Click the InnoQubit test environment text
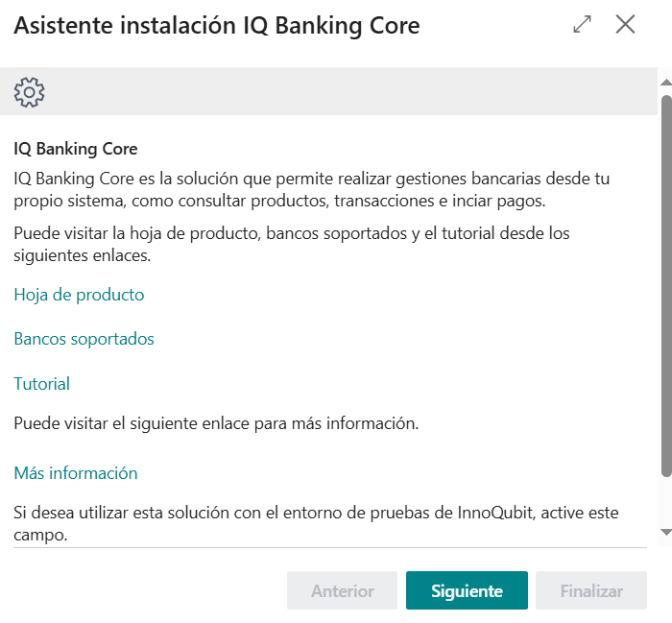The height and width of the screenshot is (623, 672). 317,521
